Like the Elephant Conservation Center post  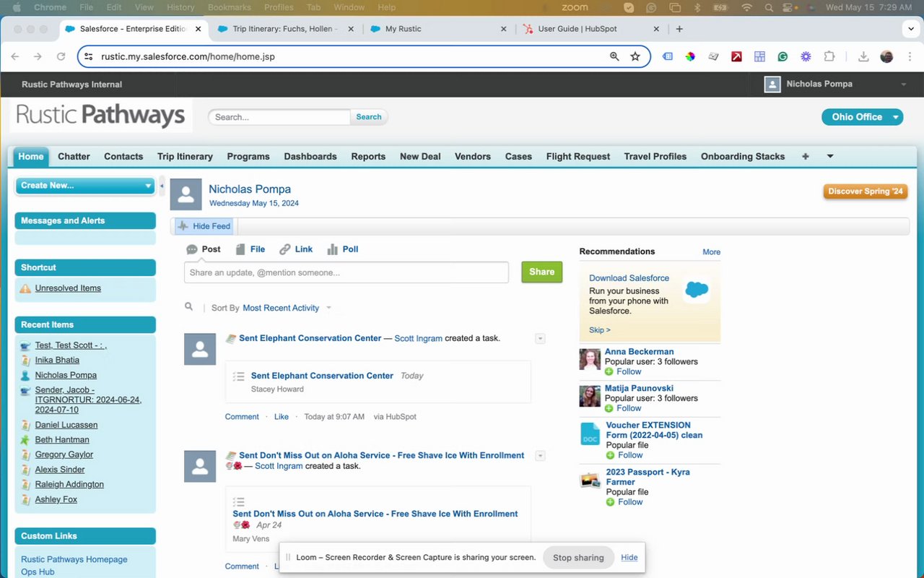282,417
